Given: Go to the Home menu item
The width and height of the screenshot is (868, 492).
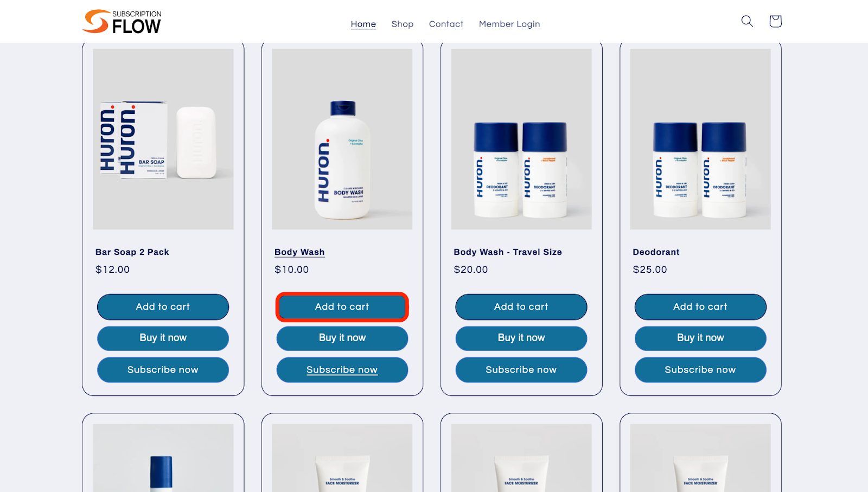Looking at the screenshot, I should coord(363,24).
